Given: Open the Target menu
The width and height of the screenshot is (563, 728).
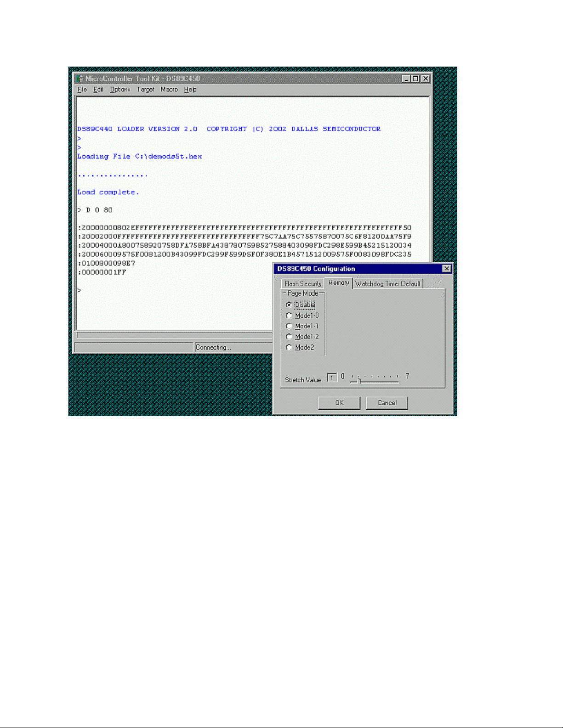Looking at the screenshot, I should click(x=146, y=90).
